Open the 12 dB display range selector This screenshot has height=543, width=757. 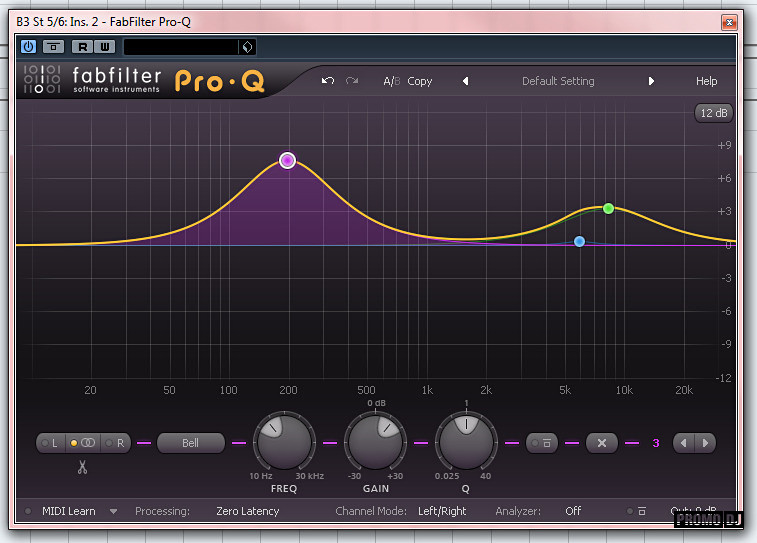tap(714, 113)
